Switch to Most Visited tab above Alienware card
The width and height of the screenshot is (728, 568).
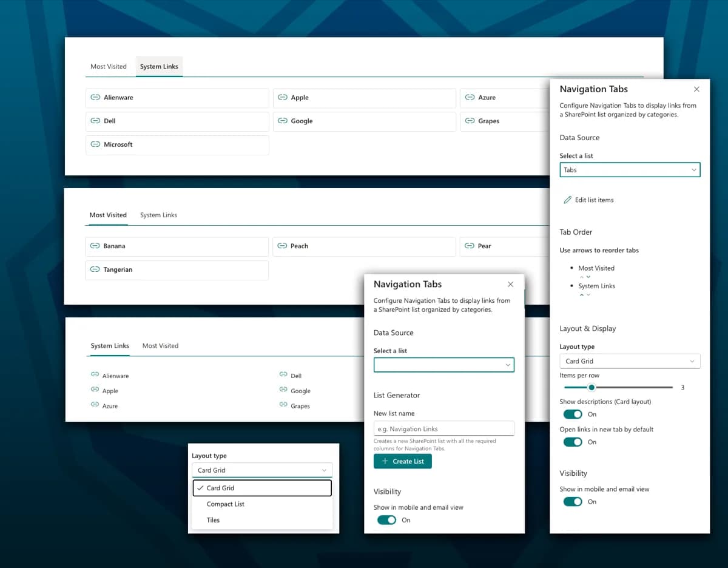coord(109,67)
